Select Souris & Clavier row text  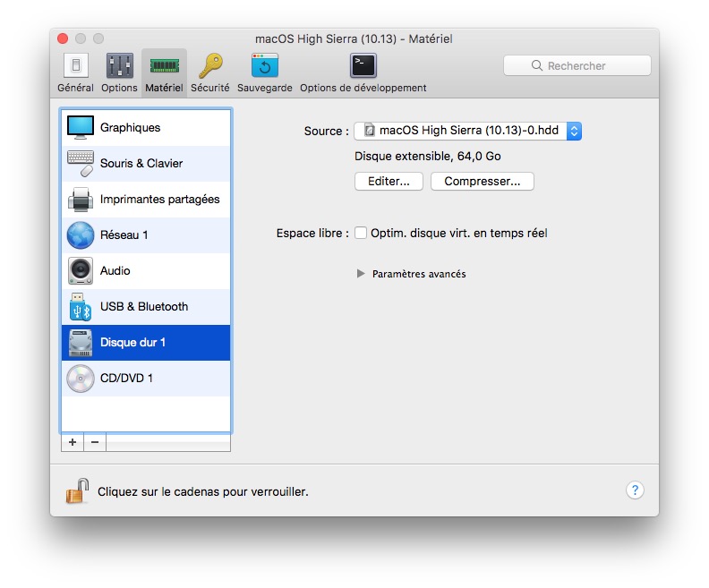coord(141,163)
